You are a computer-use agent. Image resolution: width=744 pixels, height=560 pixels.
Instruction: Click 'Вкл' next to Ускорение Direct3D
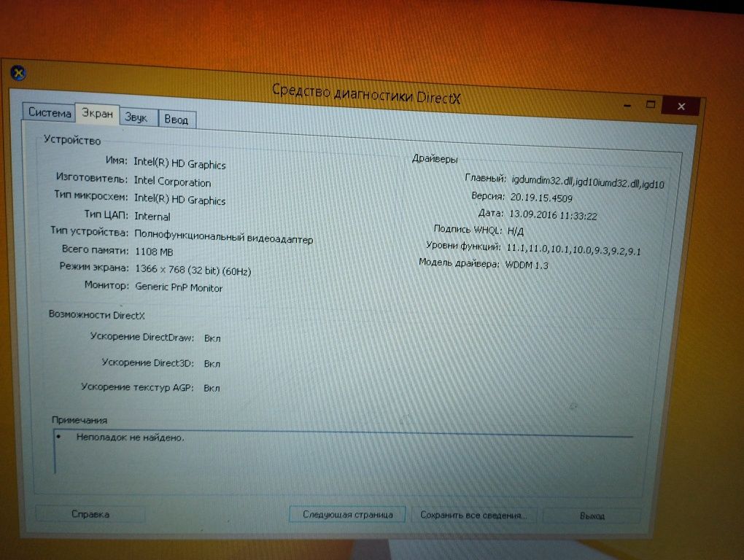coord(212,364)
